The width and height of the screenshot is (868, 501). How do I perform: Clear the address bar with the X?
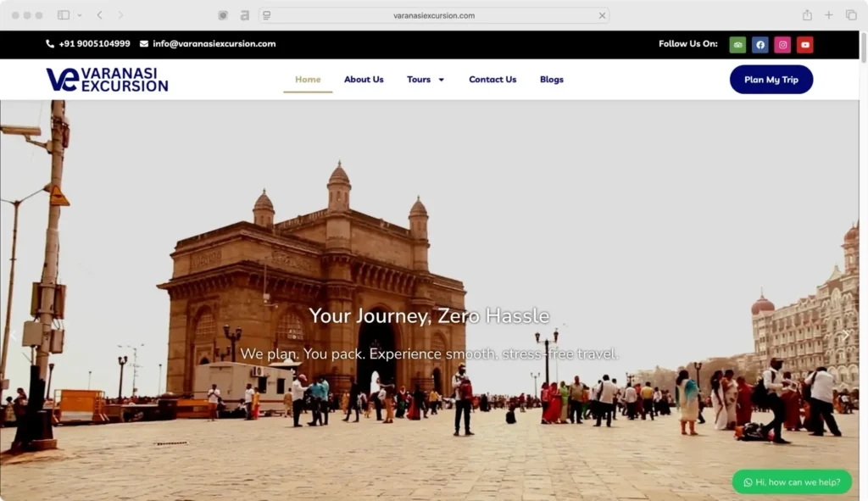[603, 14]
